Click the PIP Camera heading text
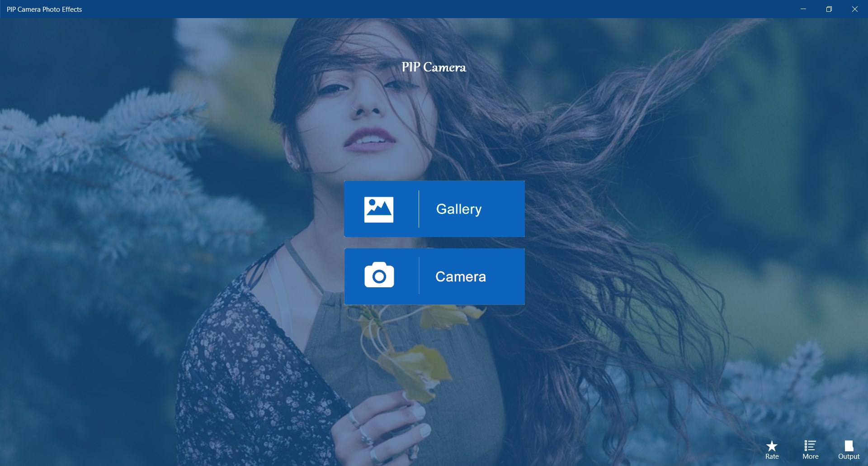The width and height of the screenshot is (868, 466). (x=434, y=67)
